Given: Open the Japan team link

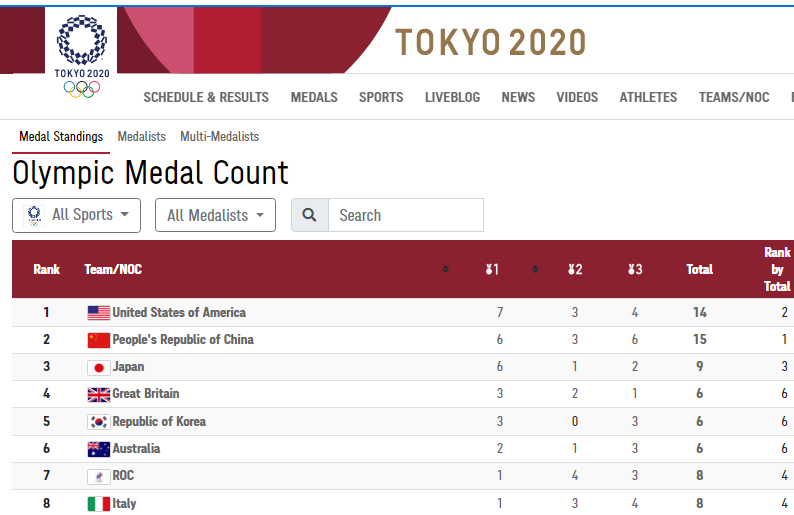Looking at the screenshot, I should 128,367.
